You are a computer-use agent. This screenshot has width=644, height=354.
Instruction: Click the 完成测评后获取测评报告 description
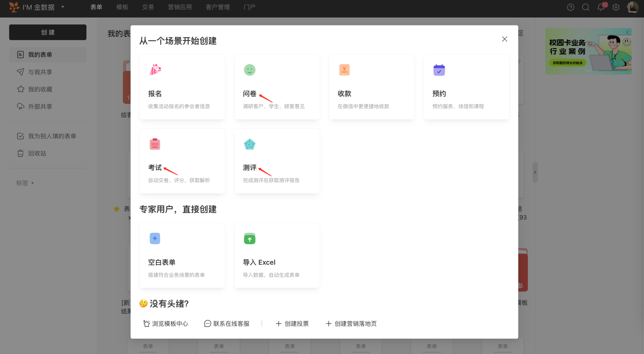click(271, 180)
